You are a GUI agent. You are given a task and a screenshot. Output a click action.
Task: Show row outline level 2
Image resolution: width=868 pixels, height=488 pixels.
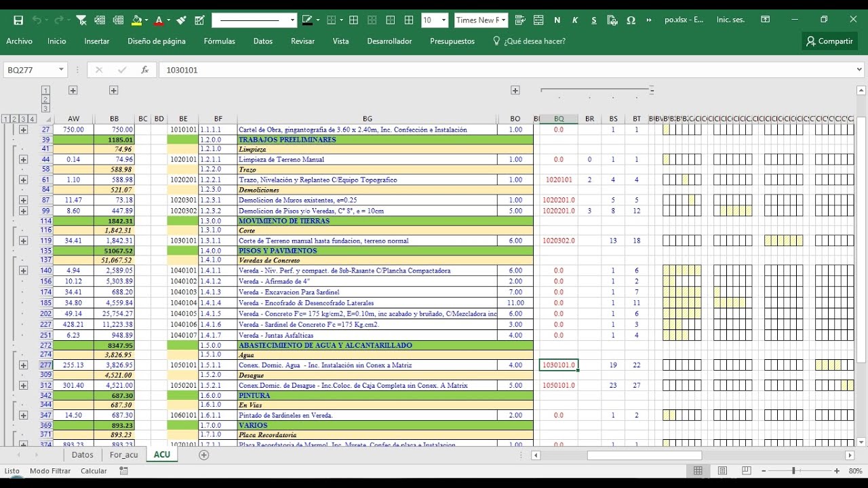[x=14, y=119]
